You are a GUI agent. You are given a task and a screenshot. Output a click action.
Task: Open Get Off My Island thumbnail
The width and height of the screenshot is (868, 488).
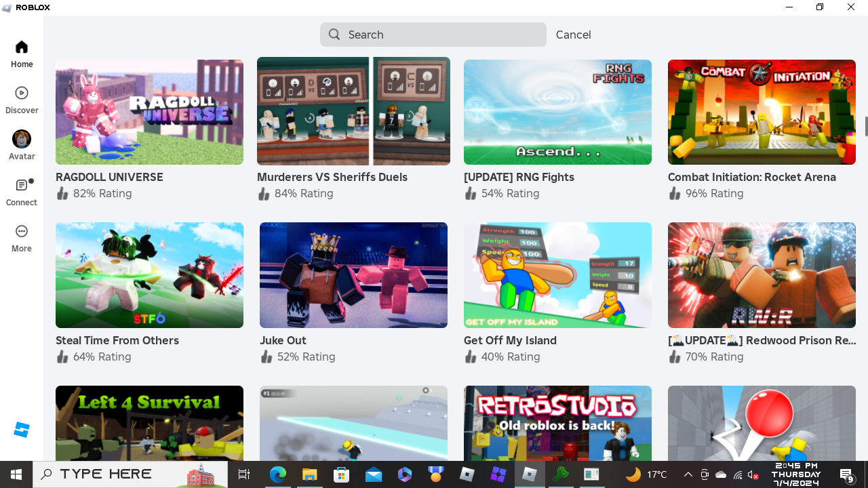[x=557, y=275]
